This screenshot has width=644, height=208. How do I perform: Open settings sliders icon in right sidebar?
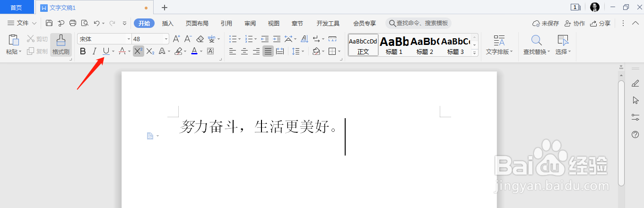(x=635, y=117)
